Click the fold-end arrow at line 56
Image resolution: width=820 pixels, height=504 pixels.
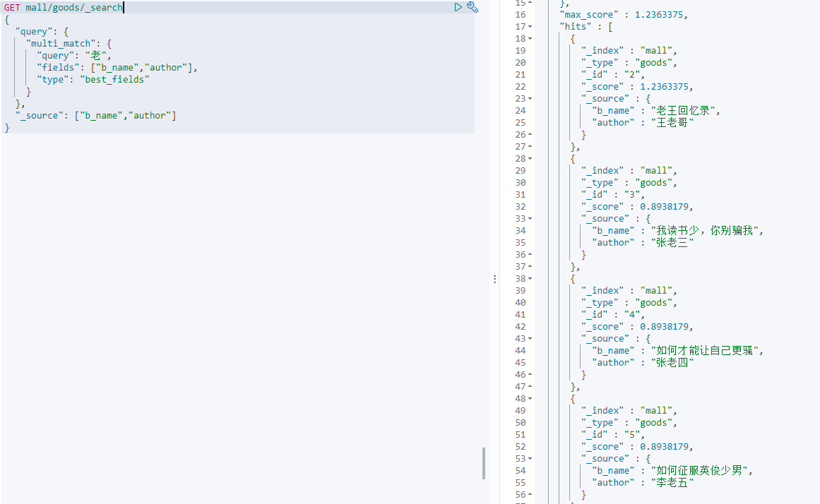coord(530,495)
